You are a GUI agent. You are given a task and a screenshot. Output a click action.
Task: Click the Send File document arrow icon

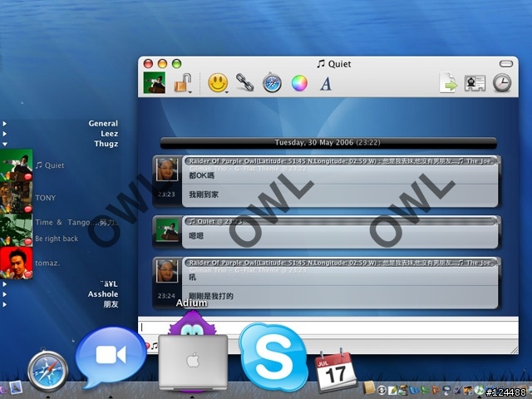point(448,83)
